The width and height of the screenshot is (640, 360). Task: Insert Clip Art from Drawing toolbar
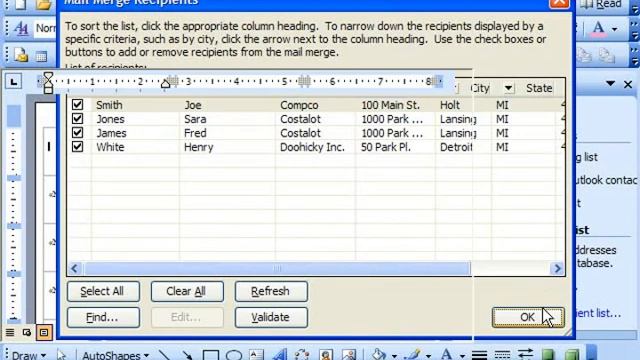click(326, 355)
